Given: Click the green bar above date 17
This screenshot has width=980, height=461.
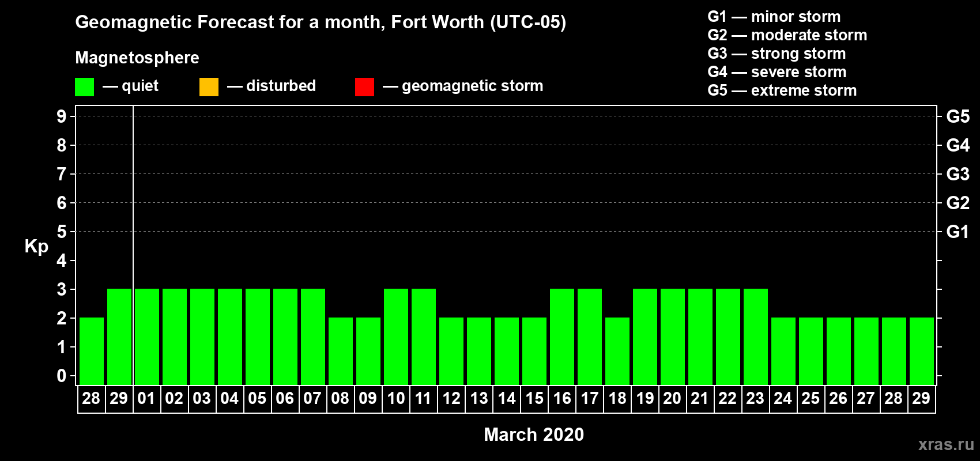Looking at the screenshot, I should [590, 337].
